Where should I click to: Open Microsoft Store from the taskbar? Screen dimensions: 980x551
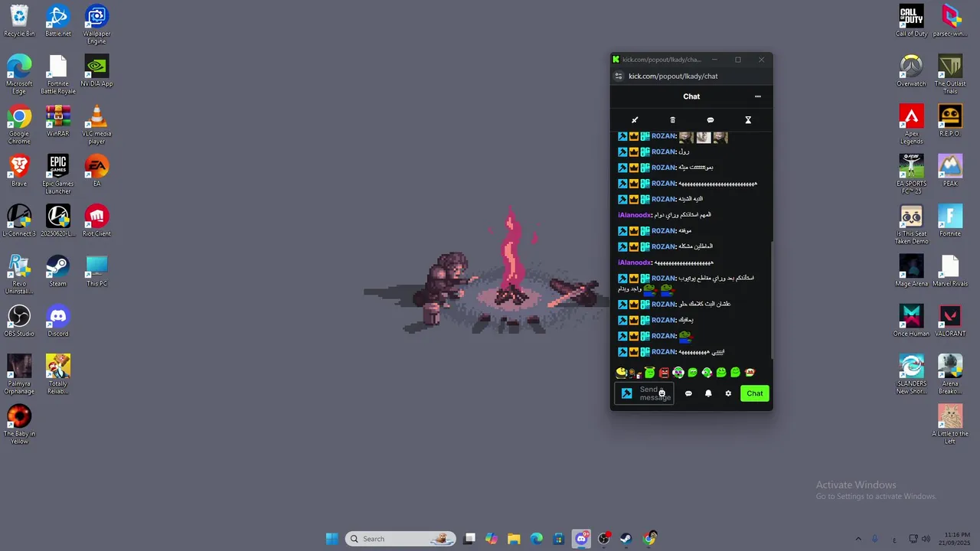point(559,539)
